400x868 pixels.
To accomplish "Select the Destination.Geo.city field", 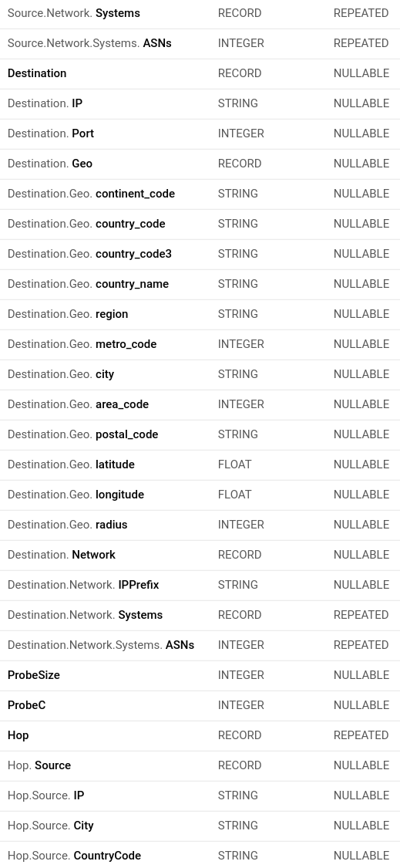I will [x=200, y=374].
